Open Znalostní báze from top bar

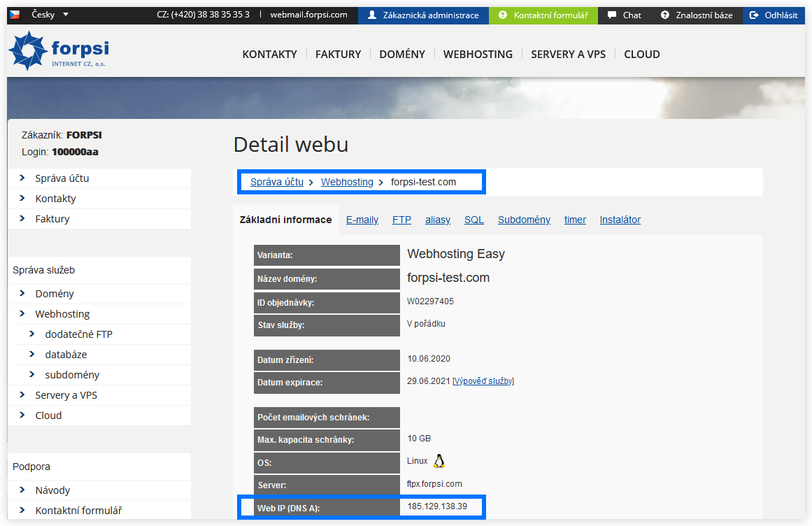697,15
